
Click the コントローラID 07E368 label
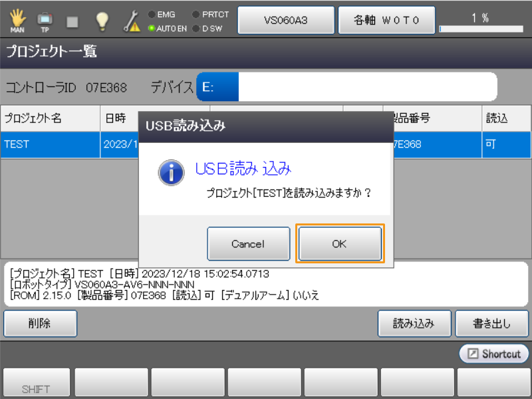click(66, 88)
